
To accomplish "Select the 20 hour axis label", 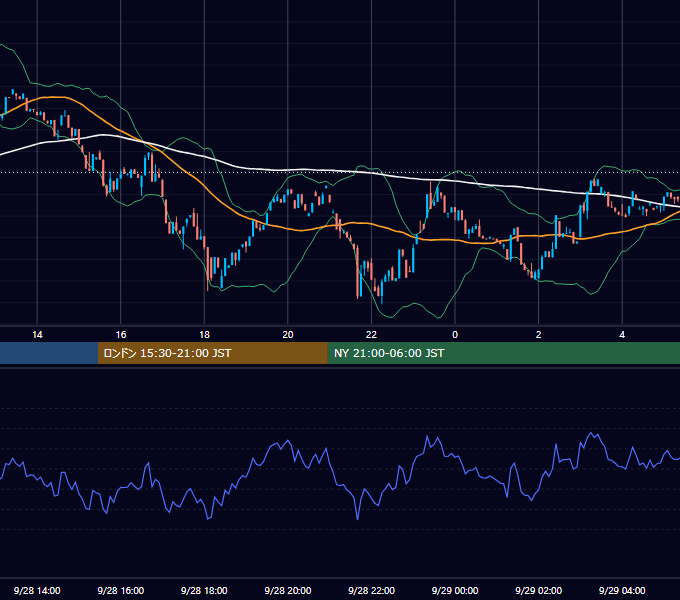I will [288, 335].
